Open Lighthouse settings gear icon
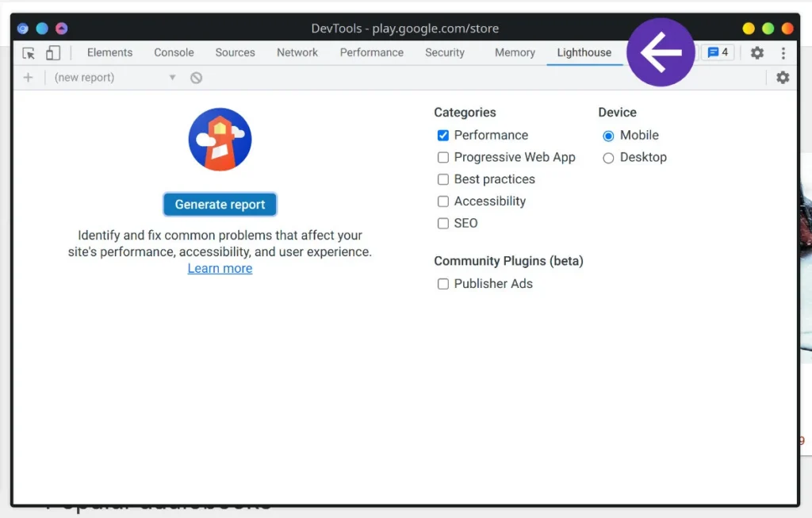Image resolution: width=812 pixels, height=518 pixels. click(783, 78)
